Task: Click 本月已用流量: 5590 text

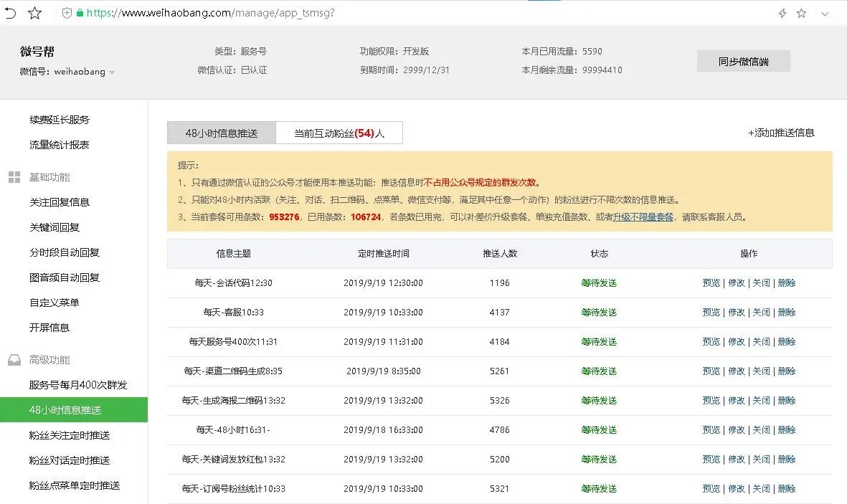Action: coord(562,52)
